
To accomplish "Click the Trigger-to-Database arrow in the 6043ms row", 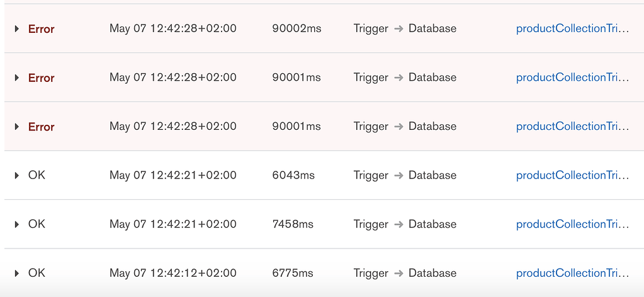I will 398,175.
